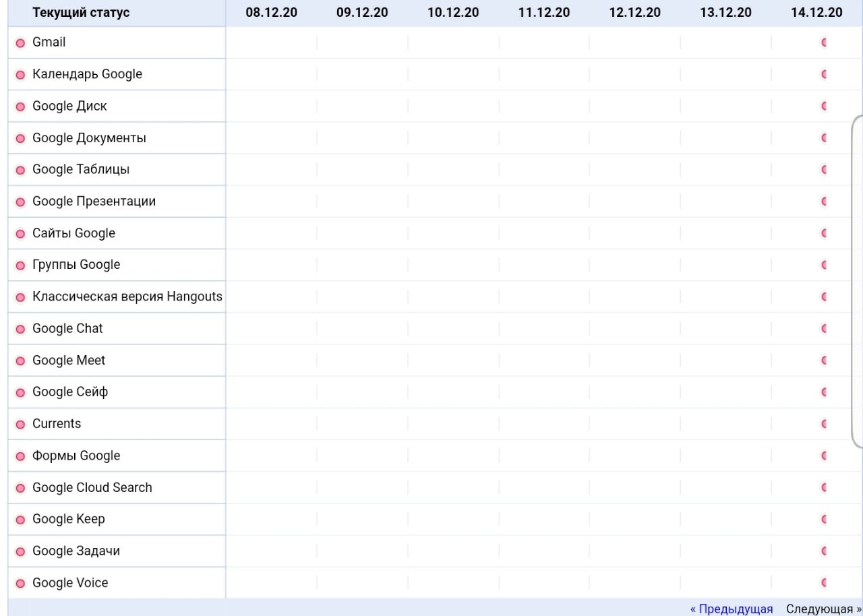
Task: Select the Формы Google row label
Action: [x=76, y=456]
